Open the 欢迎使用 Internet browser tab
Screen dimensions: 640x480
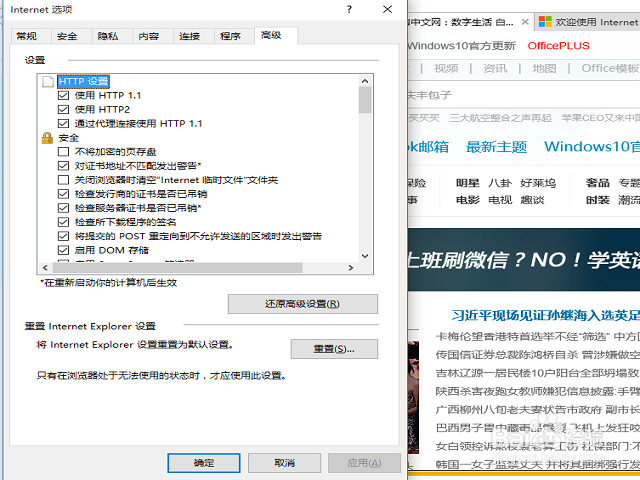(x=588, y=22)
